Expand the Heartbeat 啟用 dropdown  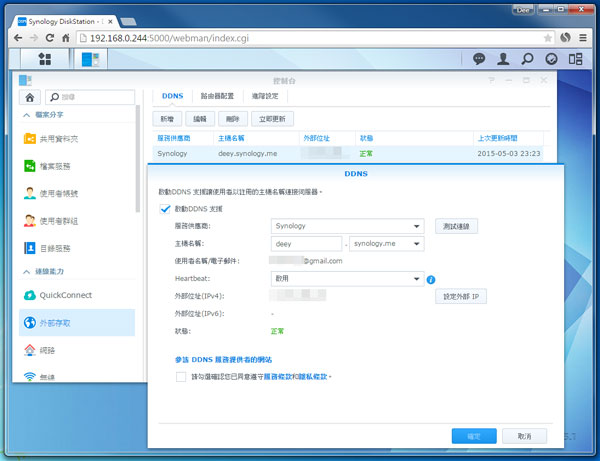coord(348,279)
